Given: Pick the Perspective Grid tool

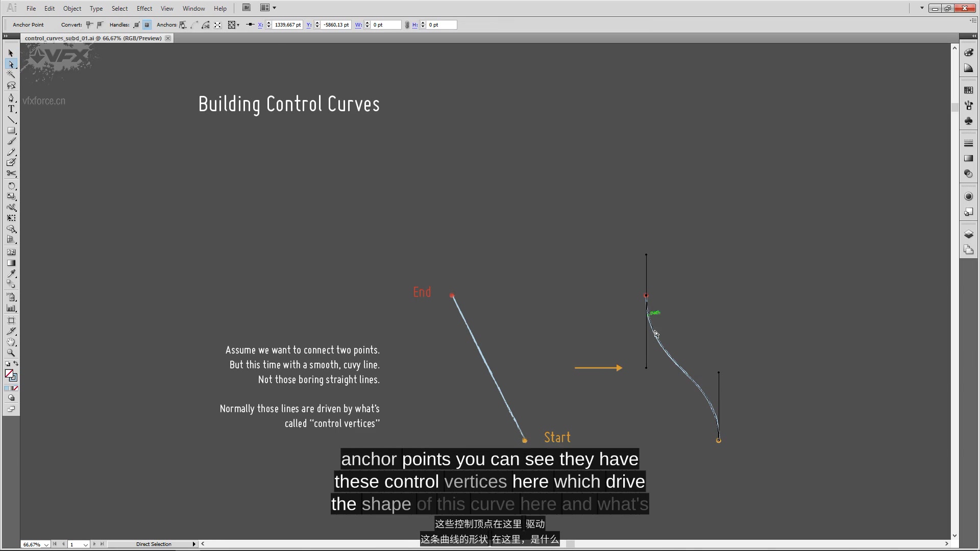Looking at the screenshot, I should click(11, 240).
